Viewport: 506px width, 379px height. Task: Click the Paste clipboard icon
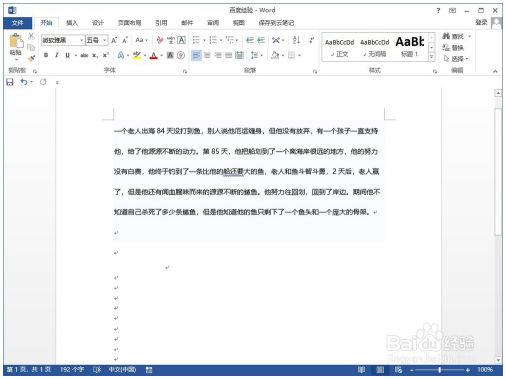[x=16, y=41]
